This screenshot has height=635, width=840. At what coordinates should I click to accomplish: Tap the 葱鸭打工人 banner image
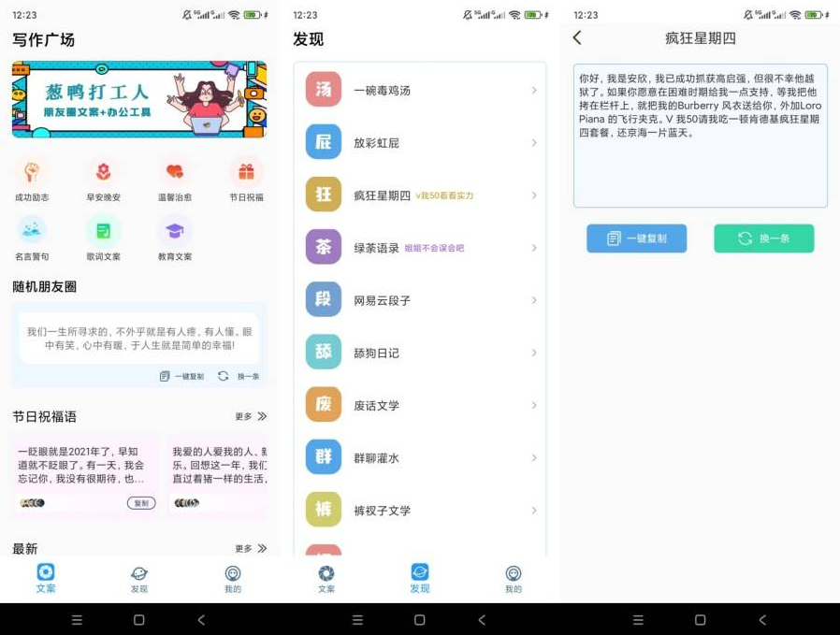139,99
